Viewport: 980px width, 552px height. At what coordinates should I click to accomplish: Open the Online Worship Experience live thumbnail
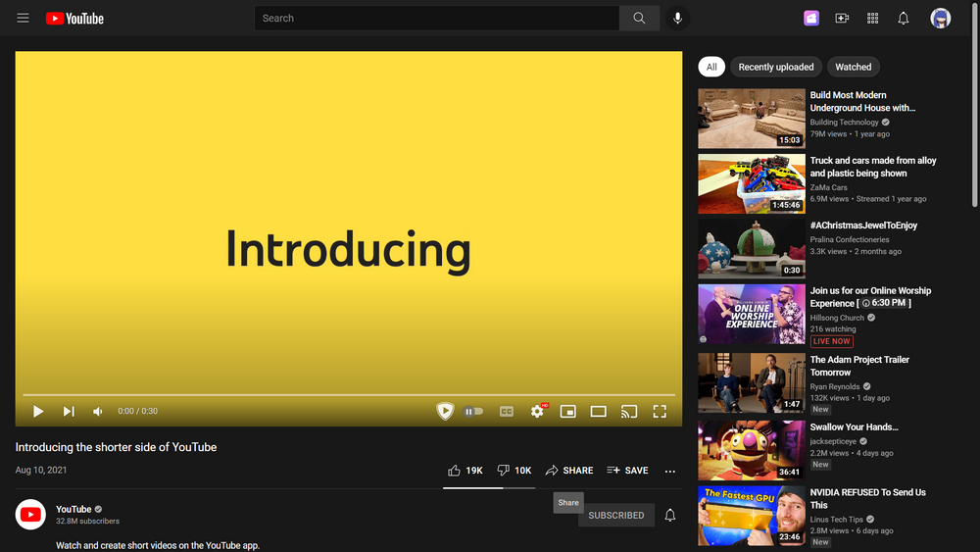752,314
